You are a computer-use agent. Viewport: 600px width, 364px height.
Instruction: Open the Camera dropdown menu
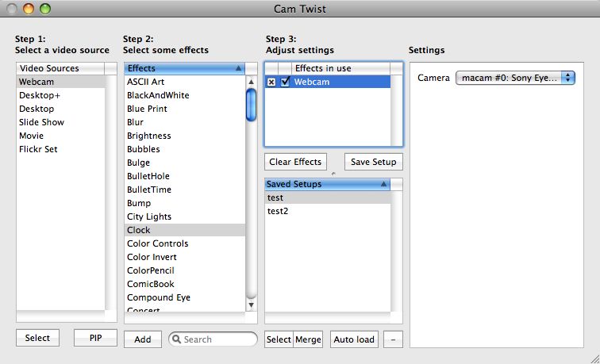pos(515,77)
